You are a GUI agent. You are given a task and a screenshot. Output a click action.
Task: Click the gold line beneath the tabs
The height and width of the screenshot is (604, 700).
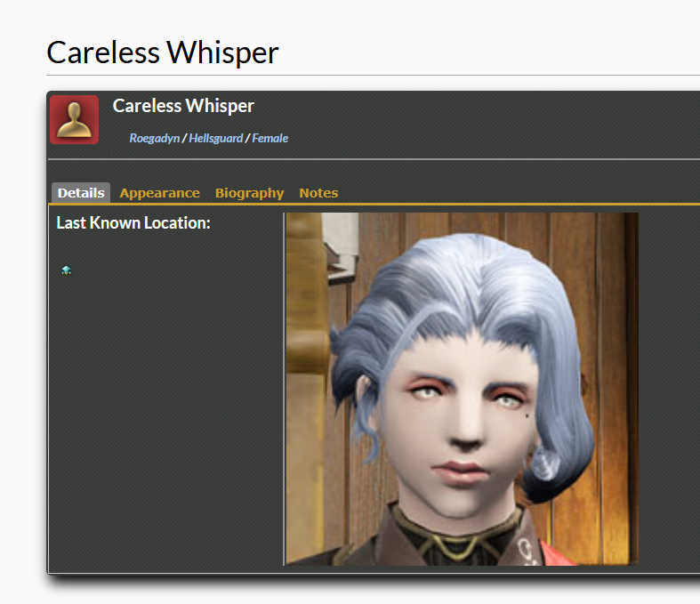pos(374,205)
